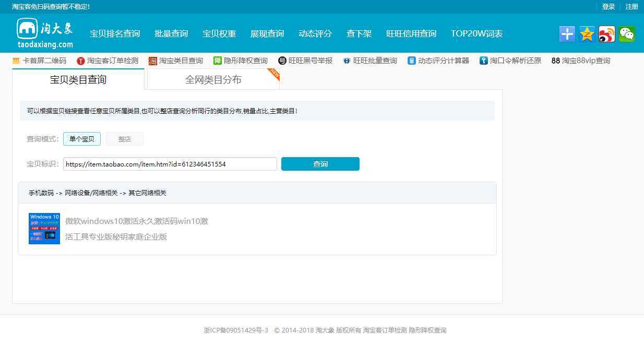Open 卡首屏二维码 tool link
Screen dimensions: 644x344
click(44, 61)
